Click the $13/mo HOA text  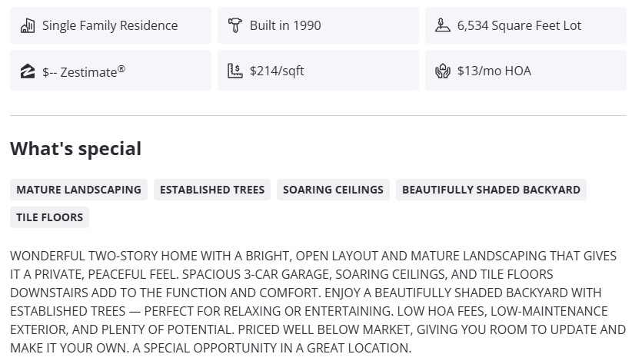click(x=494, y=71)
